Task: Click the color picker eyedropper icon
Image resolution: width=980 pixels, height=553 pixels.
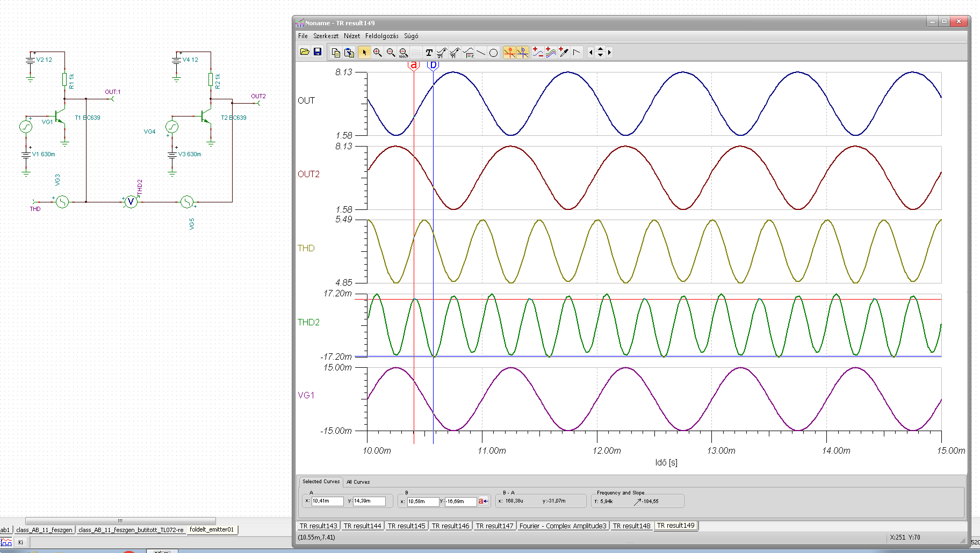Action: coord(564,52)
